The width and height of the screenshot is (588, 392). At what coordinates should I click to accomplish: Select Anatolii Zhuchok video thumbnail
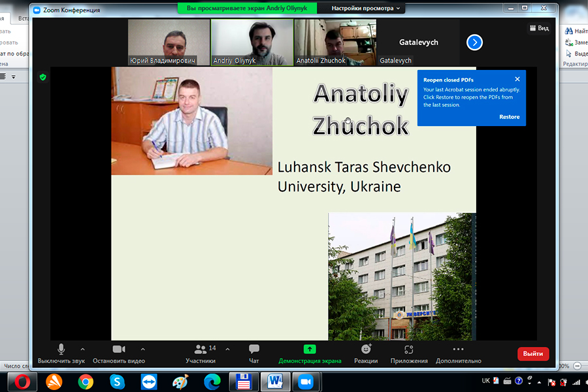pyautogui.click(x=335, y=42)
